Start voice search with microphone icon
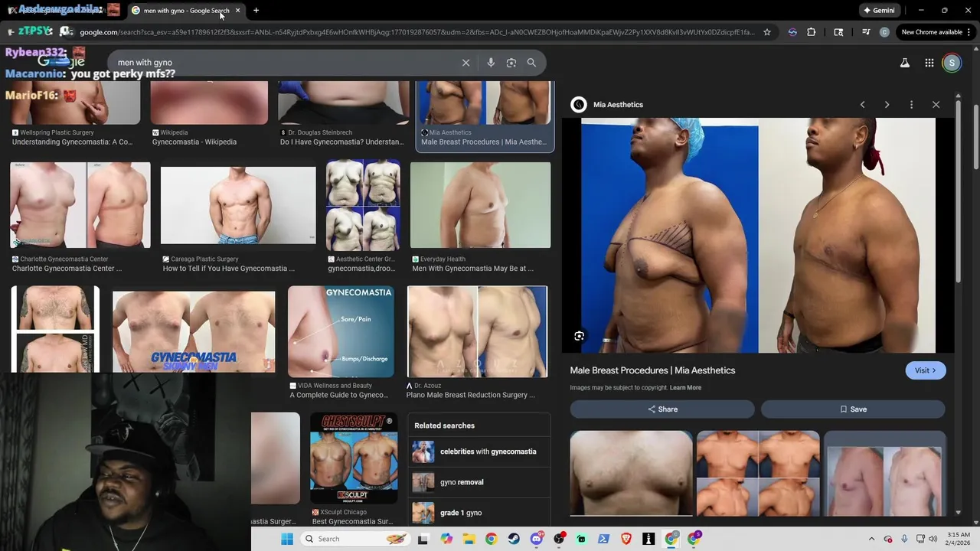Screen dimensions: 980x551 tap(491, 63)
